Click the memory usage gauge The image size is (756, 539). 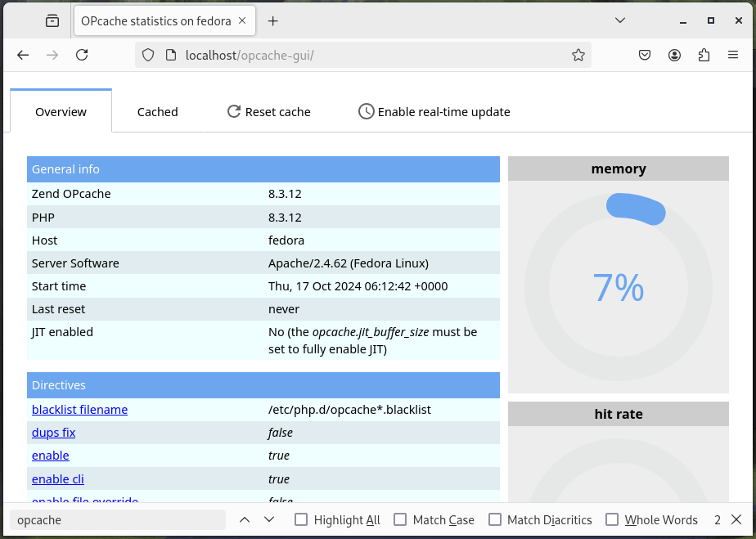click(x=619, y=286)
